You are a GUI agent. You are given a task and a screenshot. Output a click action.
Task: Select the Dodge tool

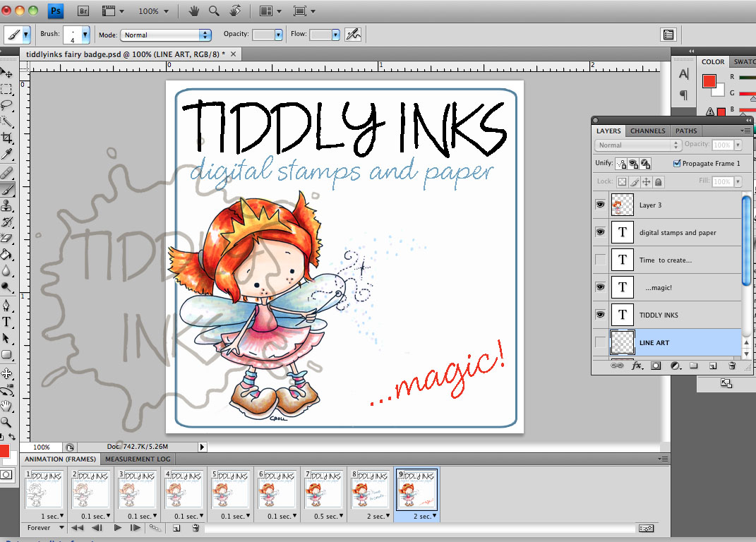(6, 287)
